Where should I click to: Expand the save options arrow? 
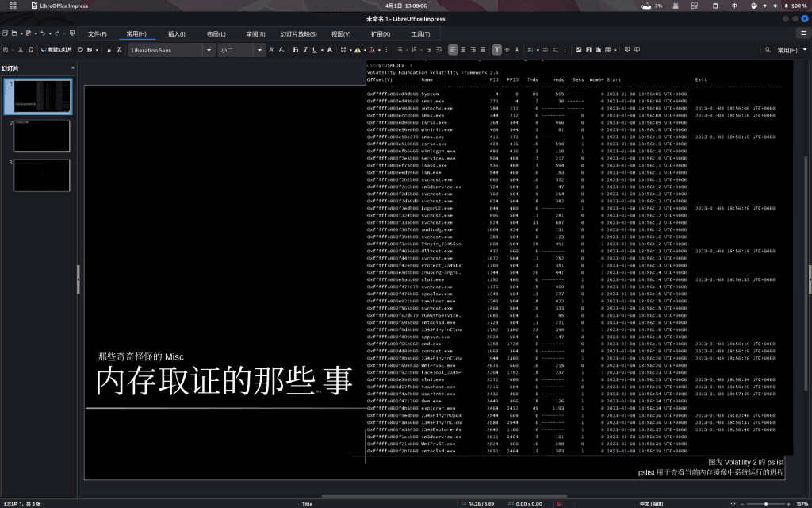(x=35, y=33)
